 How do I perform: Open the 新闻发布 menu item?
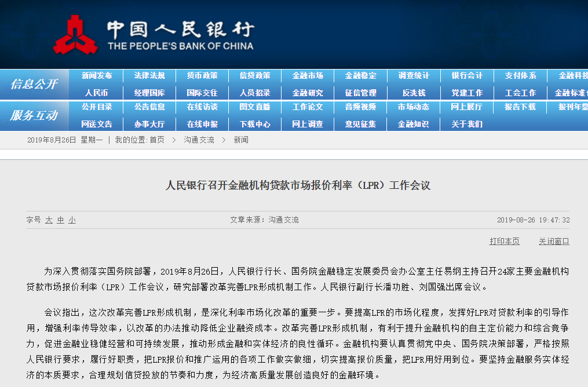pos(97,75)
